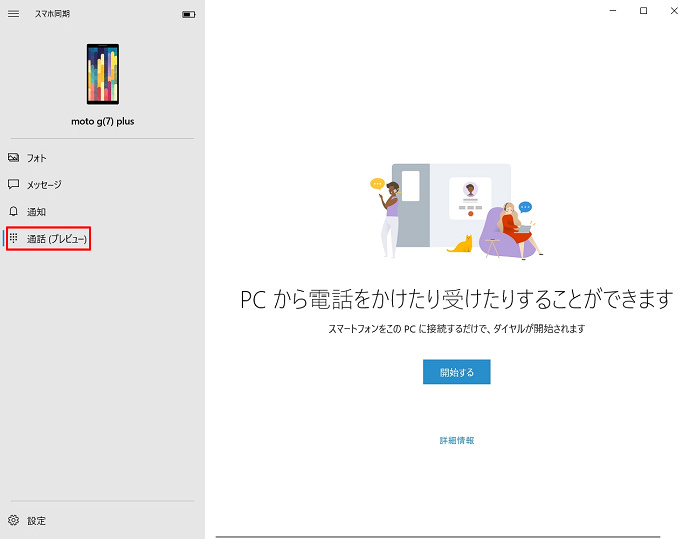Viewport: 690px width, 539px height.
Task: Click the photo icon beside フォト
Action: [14, 158]
